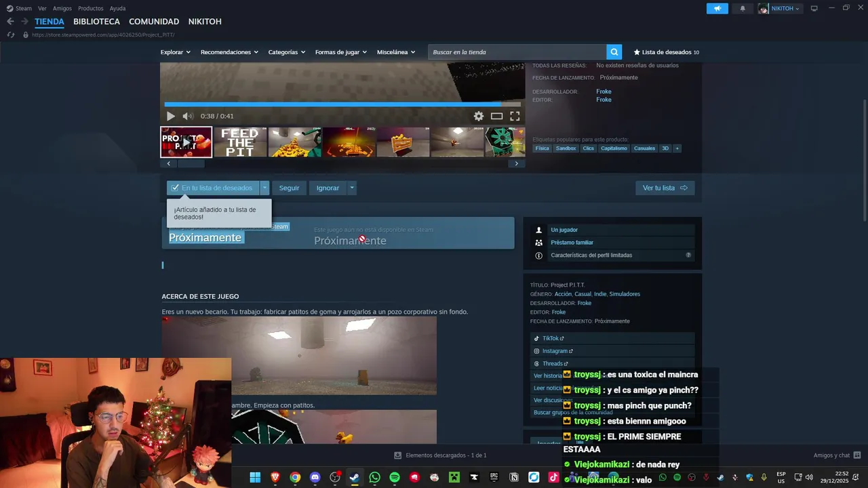Click the Sandbox tag
Image resolution: width=868 pixels, height=488 pixels.
(x=566, y=148)
